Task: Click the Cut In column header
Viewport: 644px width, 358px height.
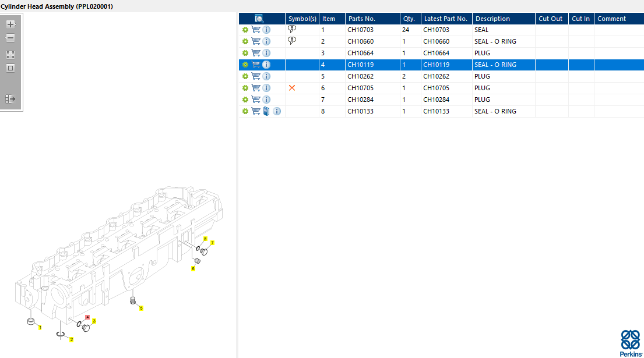Action: click(581, 19)
